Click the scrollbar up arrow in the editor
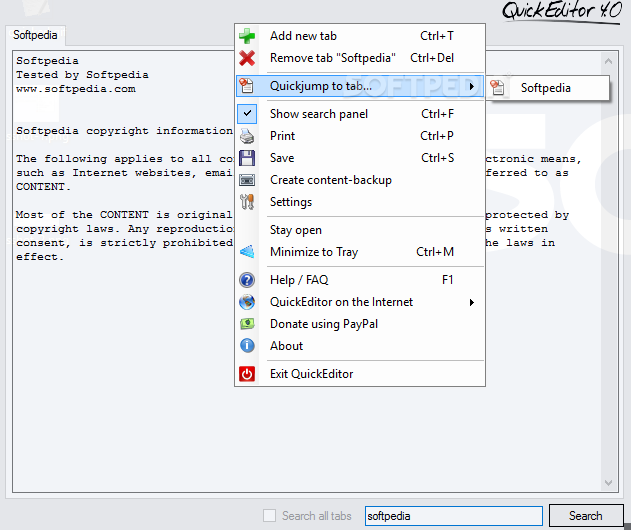 608,61
